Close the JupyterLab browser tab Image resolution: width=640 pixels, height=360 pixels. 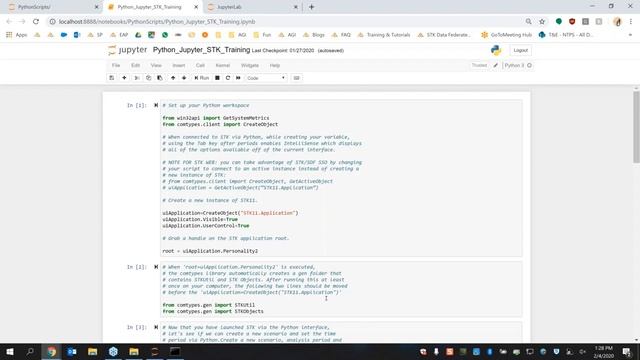click(296, 7)
